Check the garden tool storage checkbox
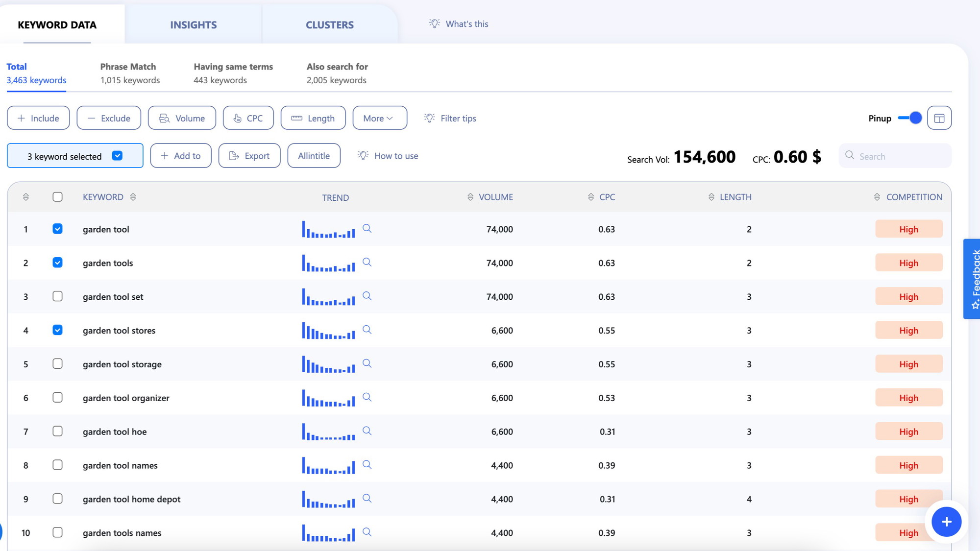Screen dimensions: 980x551 [x=57, y=363]
